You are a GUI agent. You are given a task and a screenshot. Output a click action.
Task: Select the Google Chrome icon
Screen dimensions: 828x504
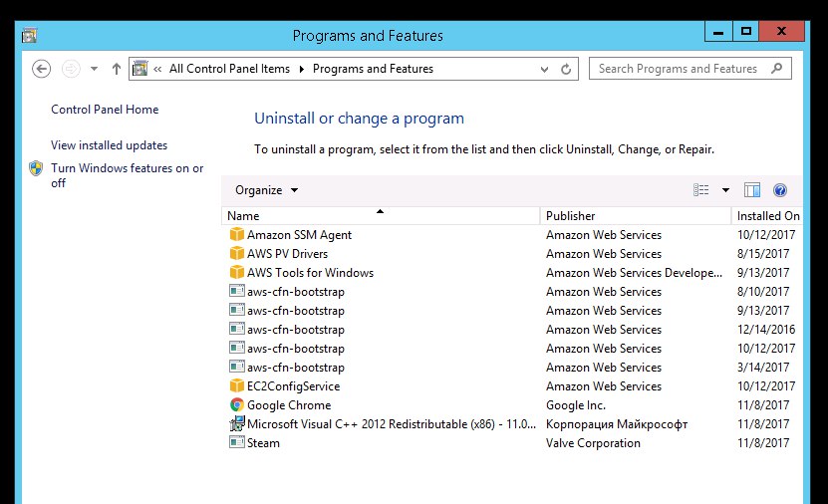coord(236,404)
